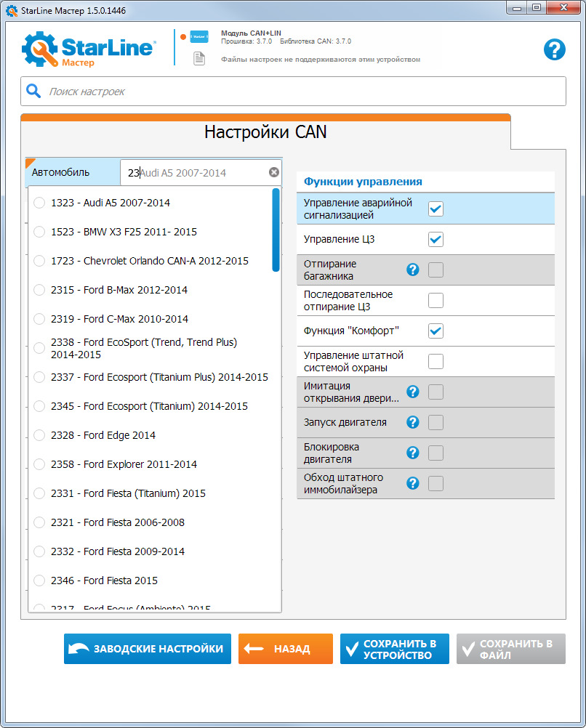The image size is (586, 728).
Task: Toggle Отпирание багажника checkbox
Action: 436,270
